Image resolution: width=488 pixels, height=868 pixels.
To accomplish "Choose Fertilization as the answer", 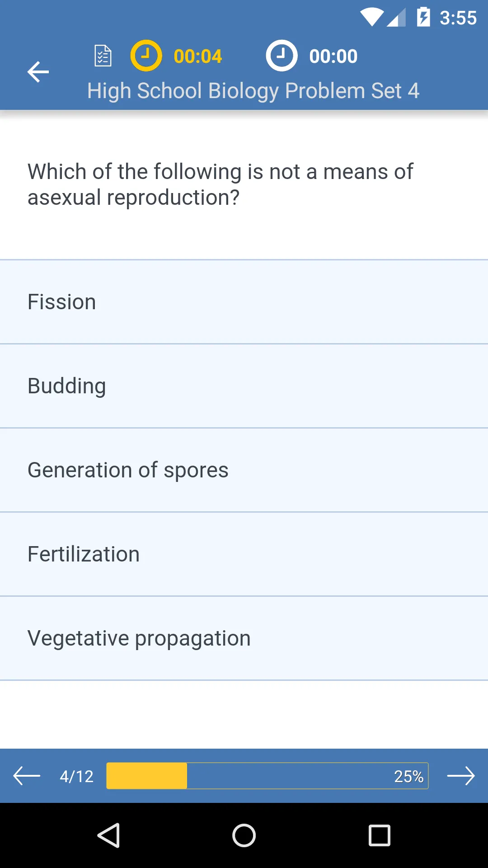I will pyautogui.click(x=244, y=554).
